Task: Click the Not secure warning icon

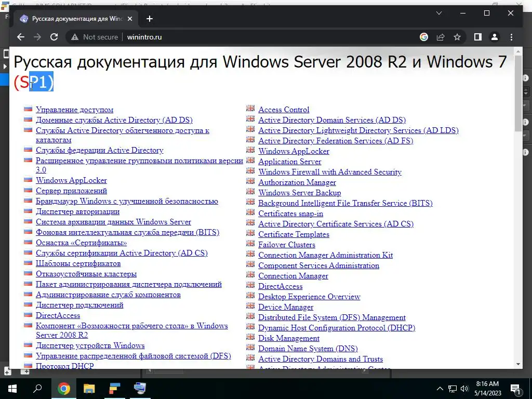Action: coord(75,37)
